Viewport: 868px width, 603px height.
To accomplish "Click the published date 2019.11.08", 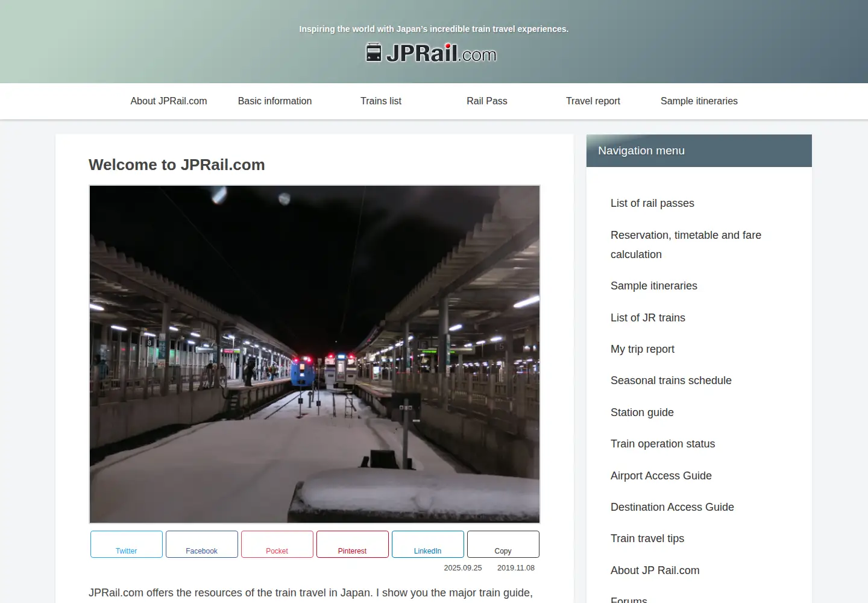I will 516,568.
